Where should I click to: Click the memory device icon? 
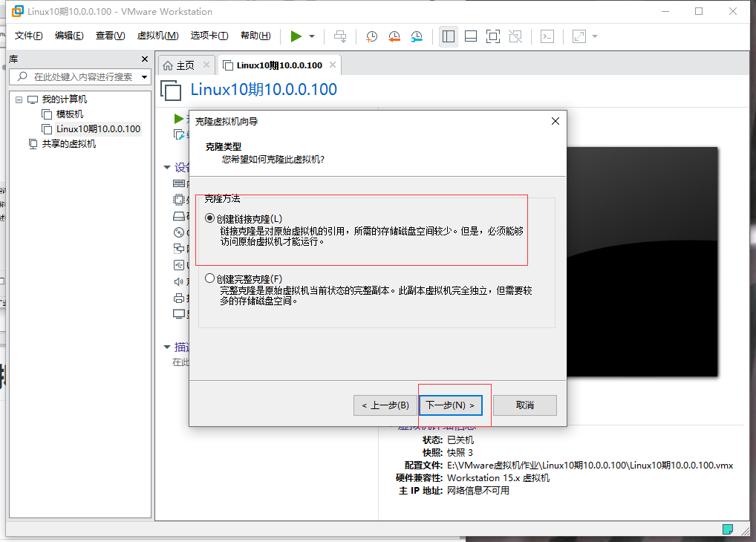179,183
